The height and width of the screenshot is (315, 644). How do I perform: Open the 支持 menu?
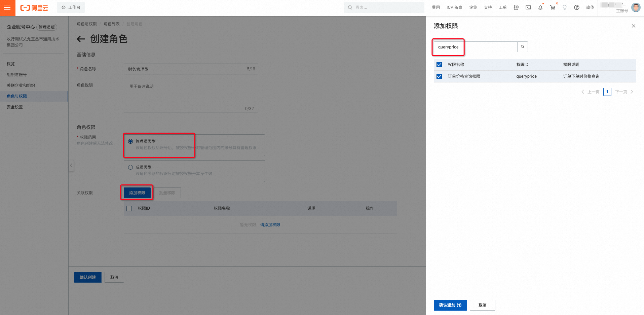pyautogui.click(x=488, y=7)
